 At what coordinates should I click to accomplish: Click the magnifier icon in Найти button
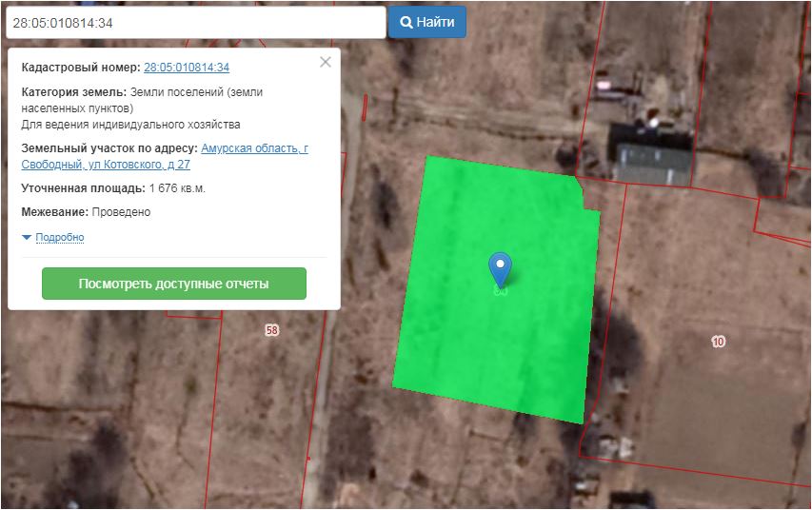tap(406, 22)
